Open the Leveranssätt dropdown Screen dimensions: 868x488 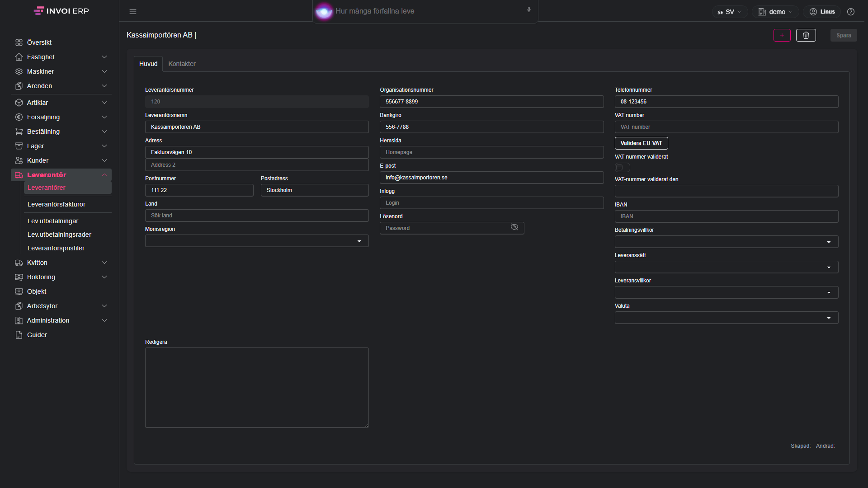click(726, 267)
